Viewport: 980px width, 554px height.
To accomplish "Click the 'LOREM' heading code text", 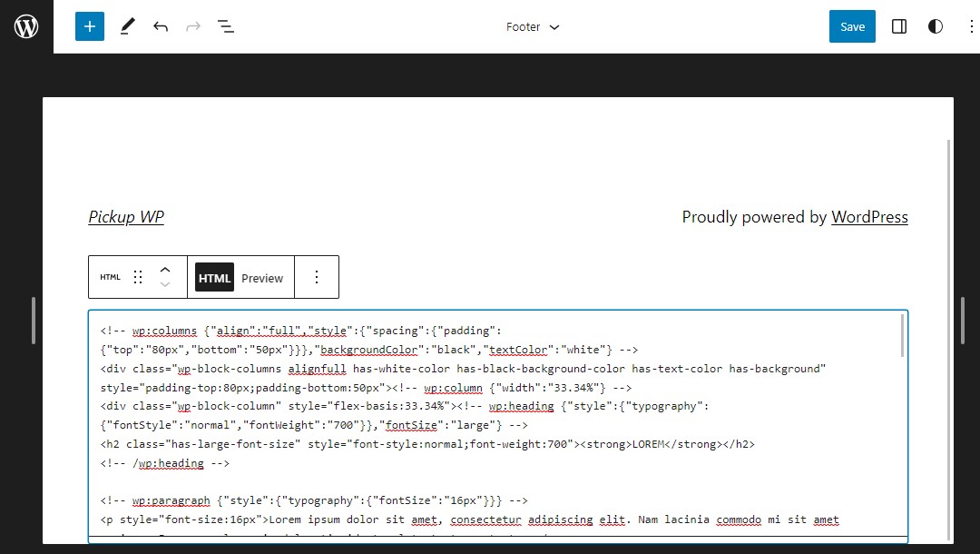I will click(648, 445).
